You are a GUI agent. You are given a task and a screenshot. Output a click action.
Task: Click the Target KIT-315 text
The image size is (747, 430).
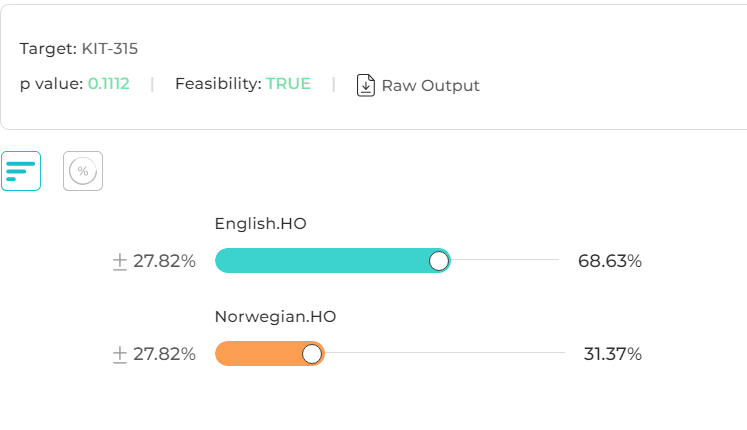(79, 49)
